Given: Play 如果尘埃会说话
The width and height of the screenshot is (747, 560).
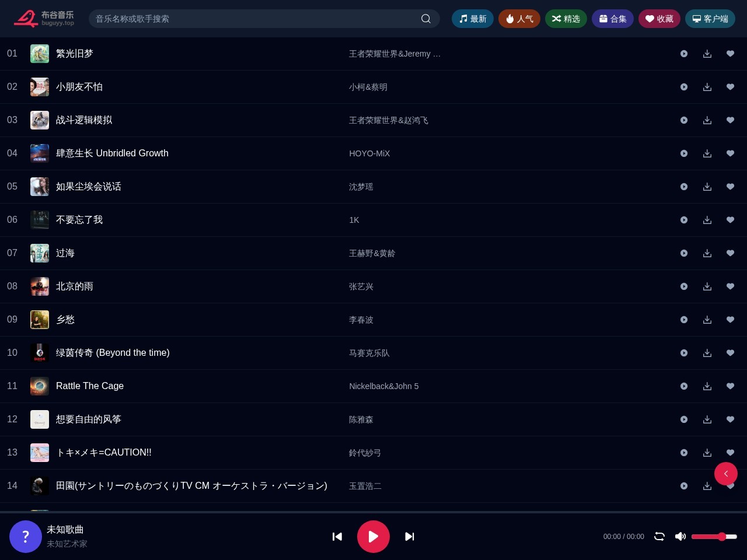Looking at the screenshot, I should (684, 187).
